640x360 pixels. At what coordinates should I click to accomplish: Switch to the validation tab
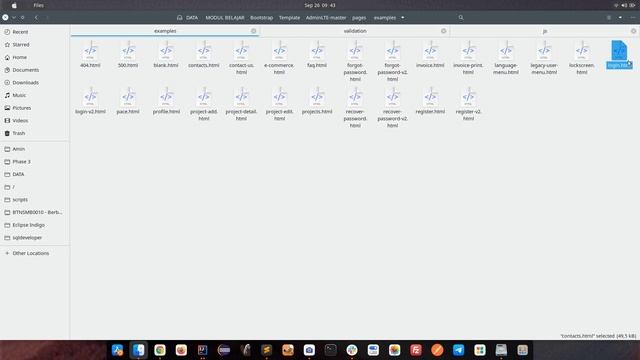pyautogui.click(x=355, y=31)
